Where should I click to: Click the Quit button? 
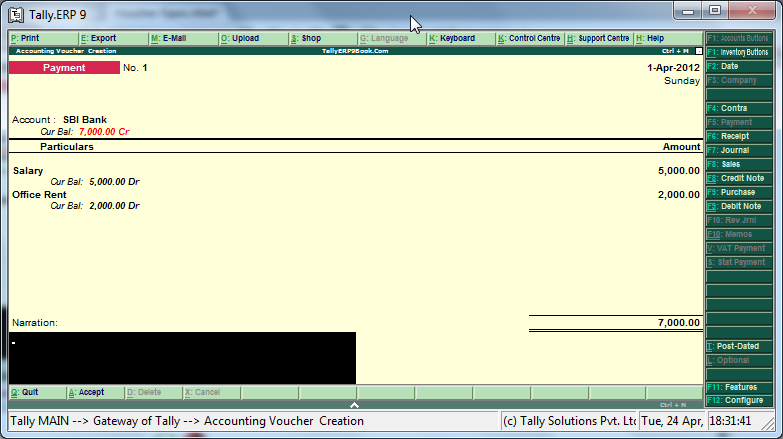(37, 393)
